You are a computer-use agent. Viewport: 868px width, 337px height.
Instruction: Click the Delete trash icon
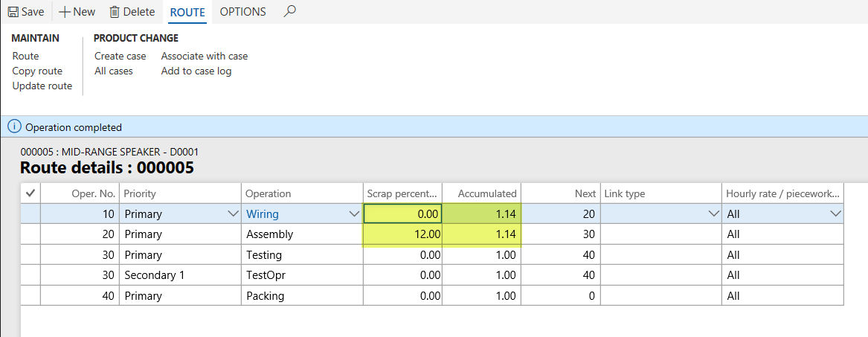point(115,12)
